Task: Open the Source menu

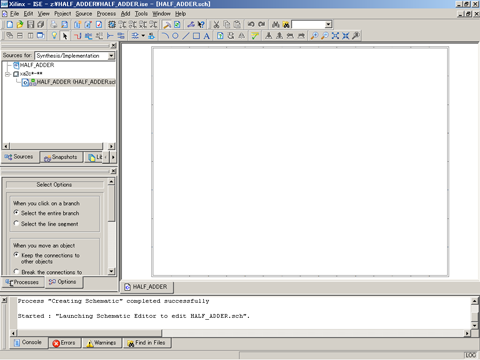Action: pos(84,14)
